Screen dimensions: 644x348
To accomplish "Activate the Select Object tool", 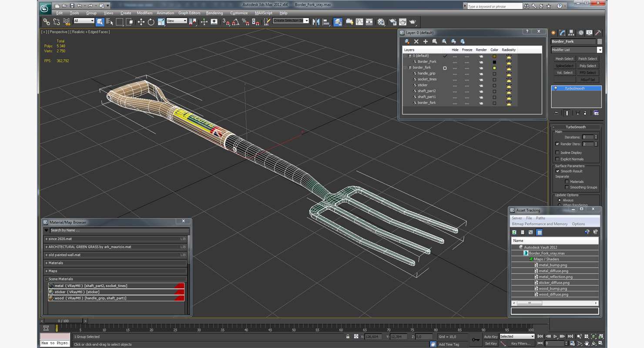I will click(100, 22).
